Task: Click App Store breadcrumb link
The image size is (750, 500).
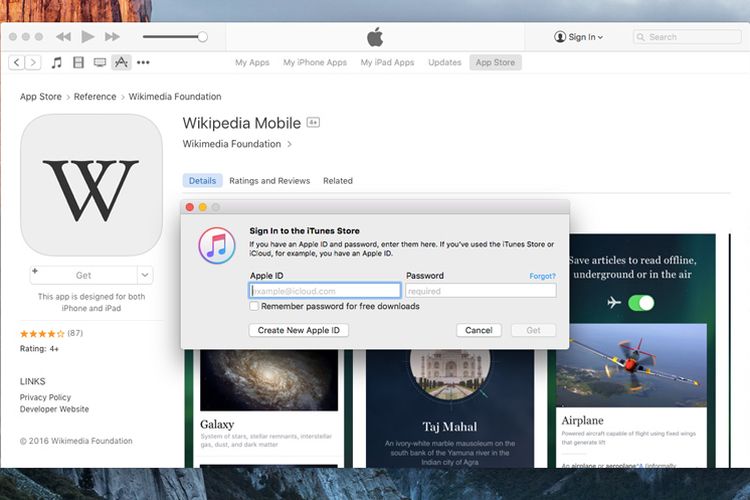Action: [41, 97]
